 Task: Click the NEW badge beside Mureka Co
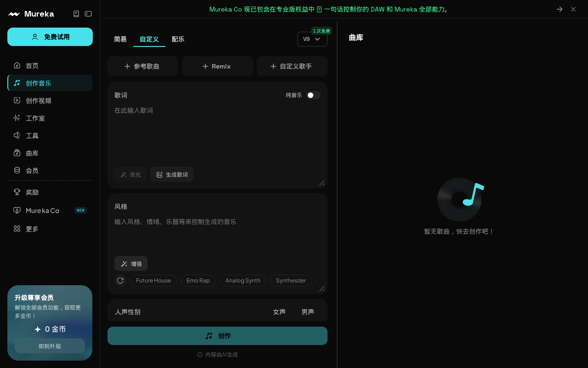point(80,210)
